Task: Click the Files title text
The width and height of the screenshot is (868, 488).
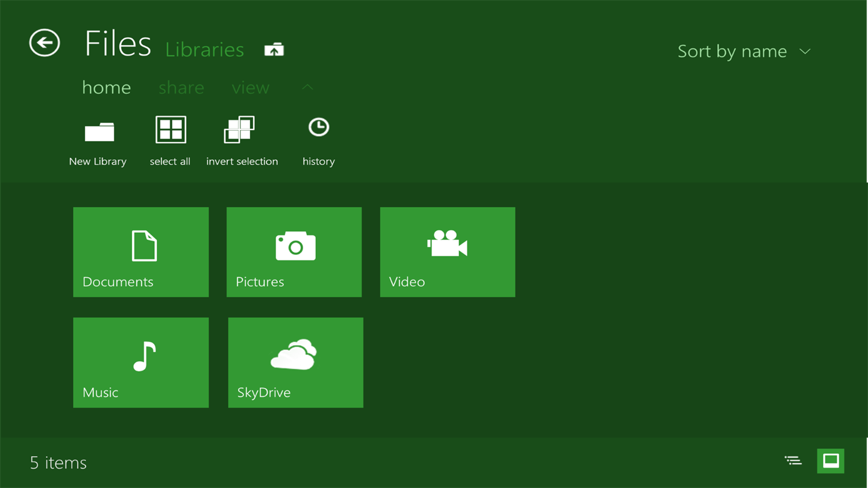Action: pos(118,44)
